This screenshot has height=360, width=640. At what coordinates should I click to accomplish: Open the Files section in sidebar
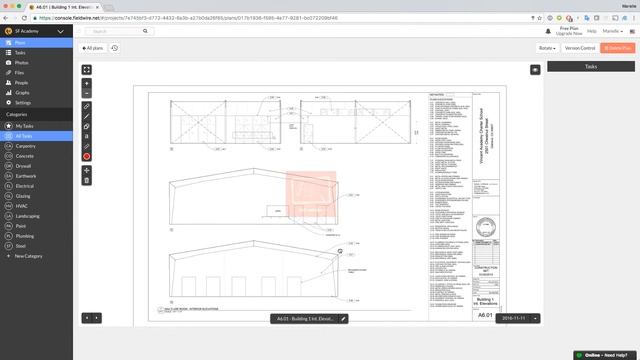click(x=36, y=73)
